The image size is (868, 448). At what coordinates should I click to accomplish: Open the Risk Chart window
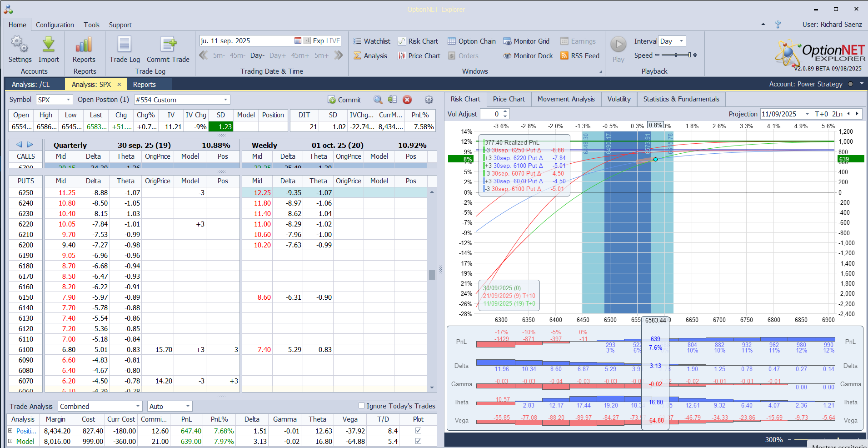point(418,41)
